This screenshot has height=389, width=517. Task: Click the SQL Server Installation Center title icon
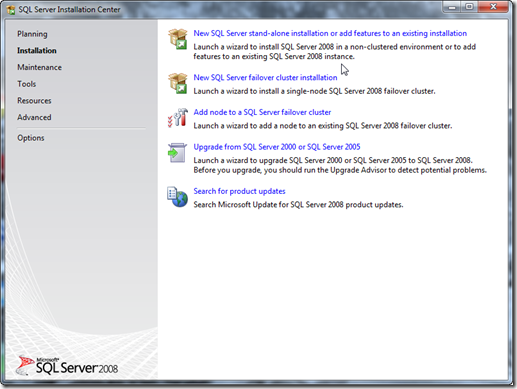point(11,10)
